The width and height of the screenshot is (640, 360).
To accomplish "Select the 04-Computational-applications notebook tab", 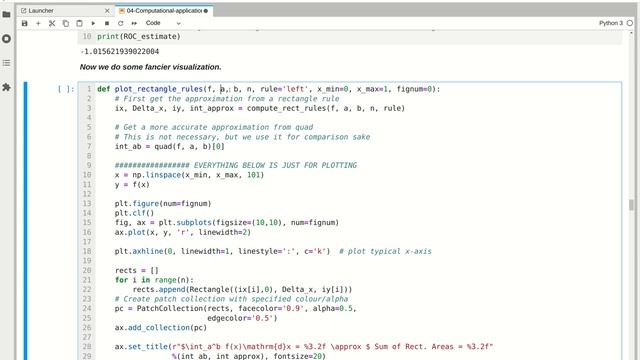I will pos(164,11).
